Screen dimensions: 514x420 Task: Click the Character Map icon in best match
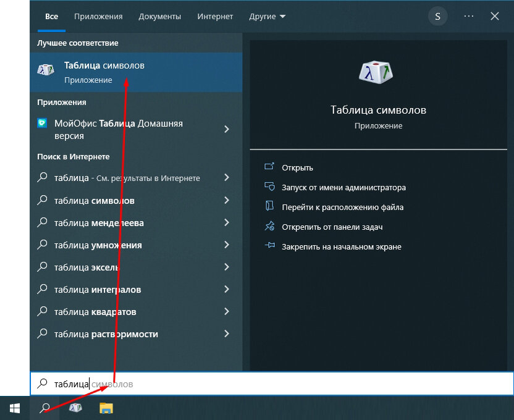(x=46, y=69)
